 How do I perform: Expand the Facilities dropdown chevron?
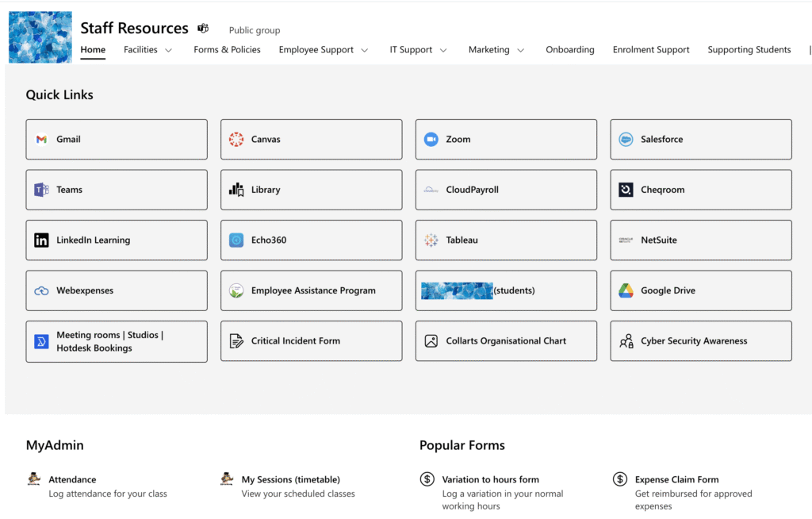click(168, 50)
